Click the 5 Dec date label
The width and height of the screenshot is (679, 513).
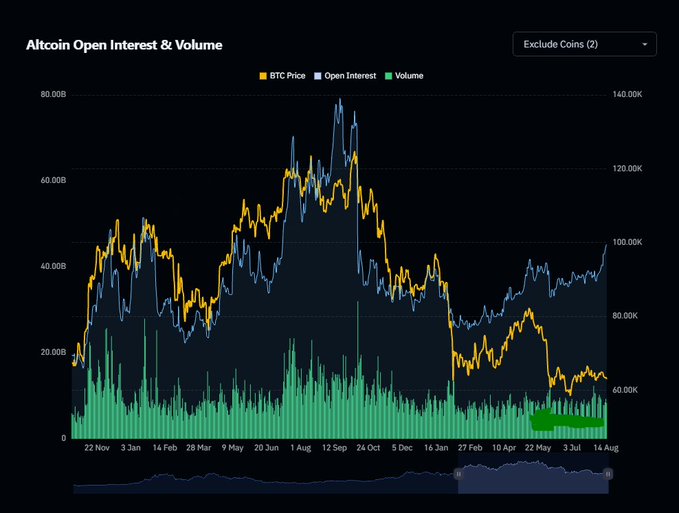402,448
